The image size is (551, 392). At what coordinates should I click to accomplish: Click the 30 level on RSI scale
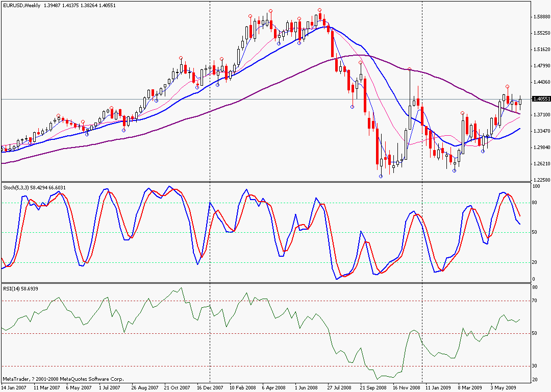click(535, 366)
